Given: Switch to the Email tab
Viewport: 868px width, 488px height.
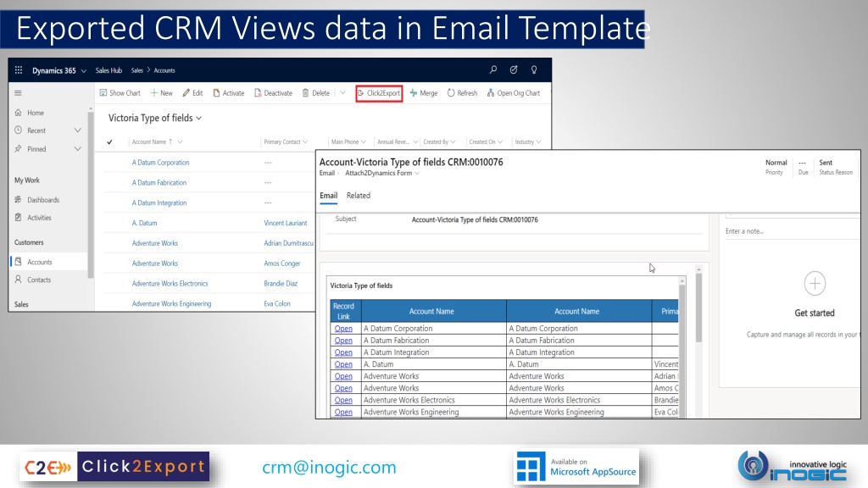Looking at the screenshot, I should [328, 196].
